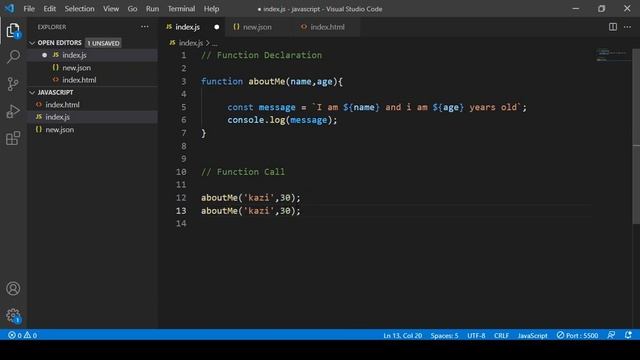The height and width of the screenshot is (360, 640).
Task: Open Source Control view icon
Action: click(x=13, y=84)
